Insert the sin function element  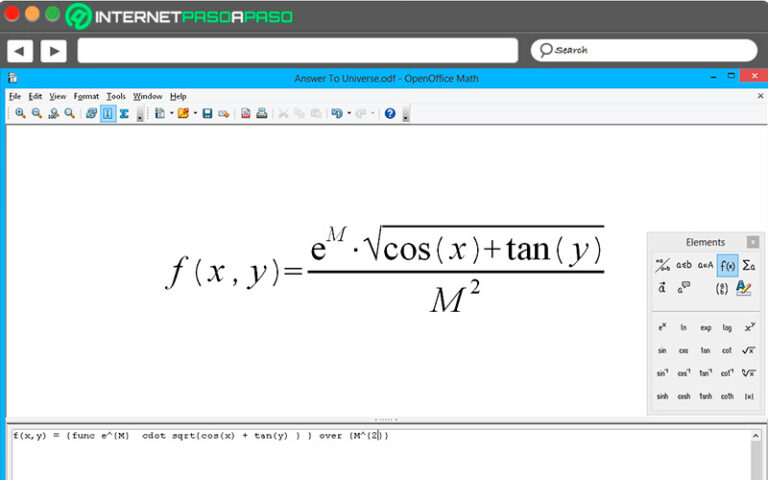pos(662,351)
